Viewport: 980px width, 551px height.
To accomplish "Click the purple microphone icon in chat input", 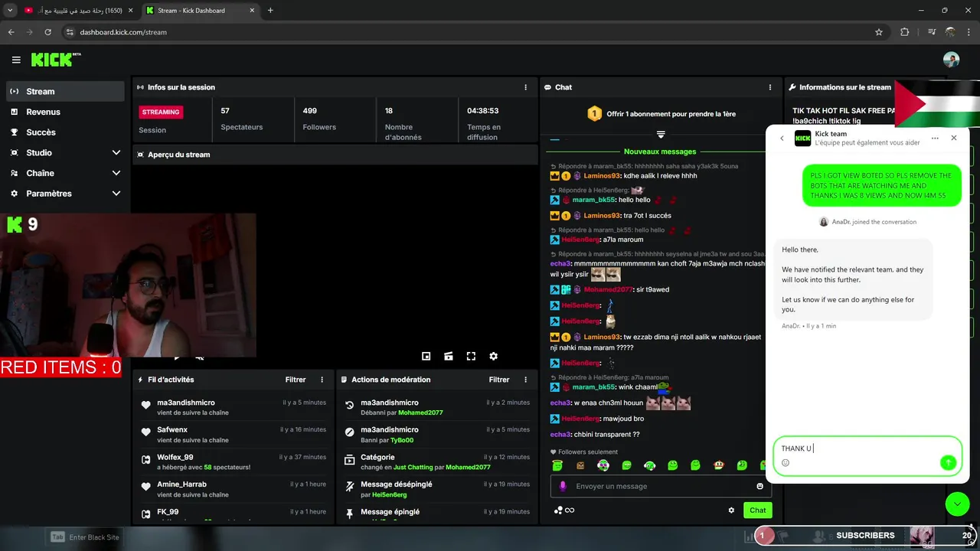I will pos(563,486).
